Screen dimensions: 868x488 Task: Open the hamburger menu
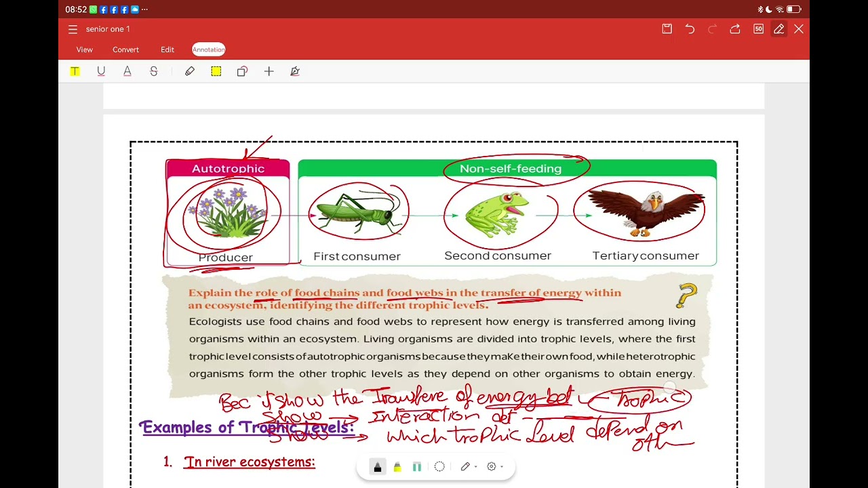pos(73,29)
